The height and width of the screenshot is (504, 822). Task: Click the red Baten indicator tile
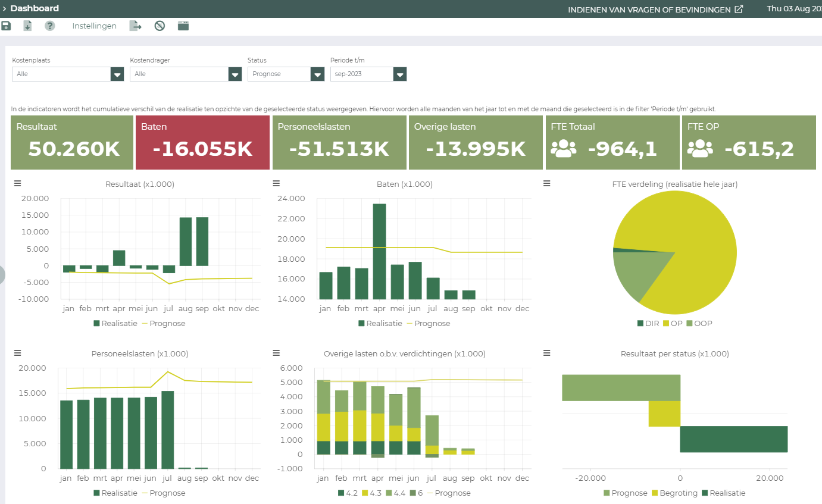pyautogui.click(x=202, y=143)
